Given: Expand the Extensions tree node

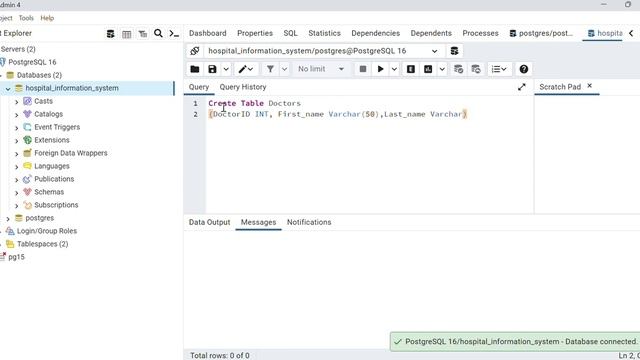Looking at the screenshot, I should (x=17, y=141).
